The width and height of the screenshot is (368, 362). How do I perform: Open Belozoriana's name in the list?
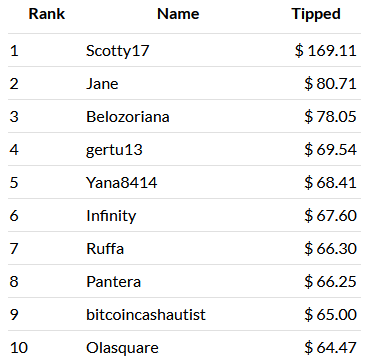(128, 117)
